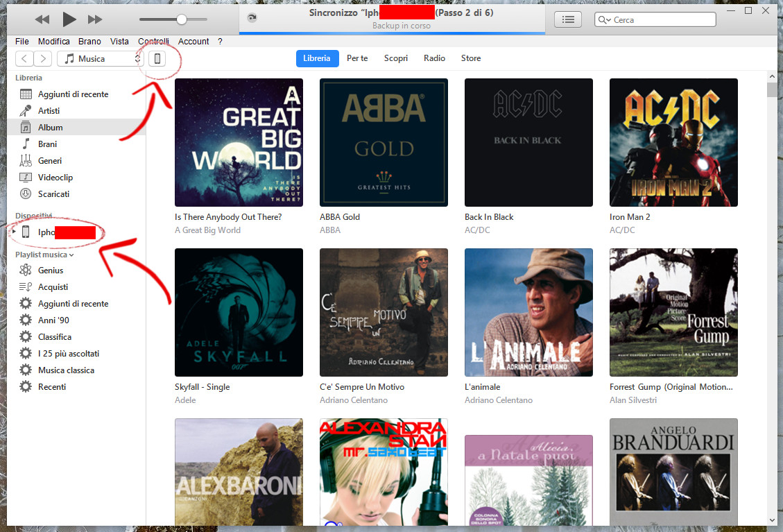Switch to the Scopri tab
This screenshot has height=532, width=783.
pyautogui.click(x=396, y=58)
